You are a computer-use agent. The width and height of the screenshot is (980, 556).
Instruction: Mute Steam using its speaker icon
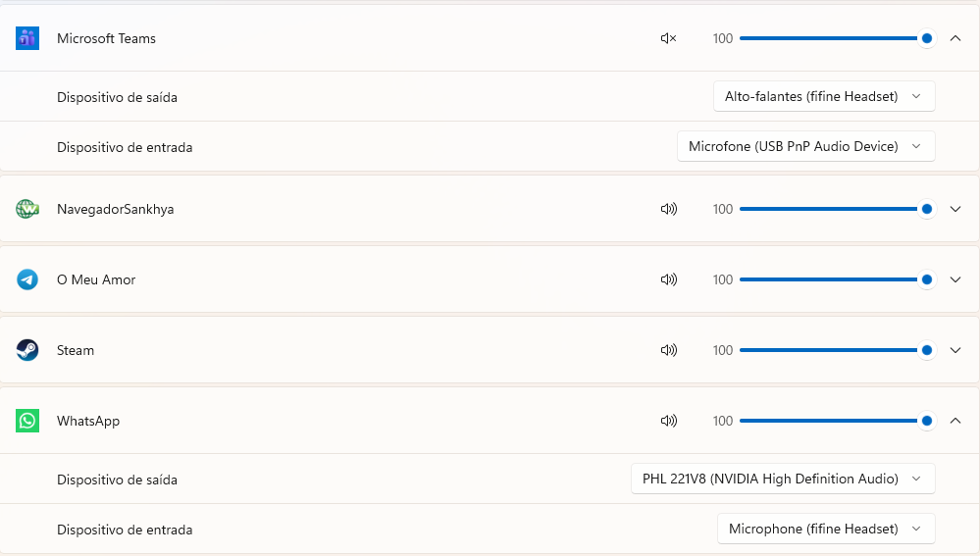[x=669, y=350]
